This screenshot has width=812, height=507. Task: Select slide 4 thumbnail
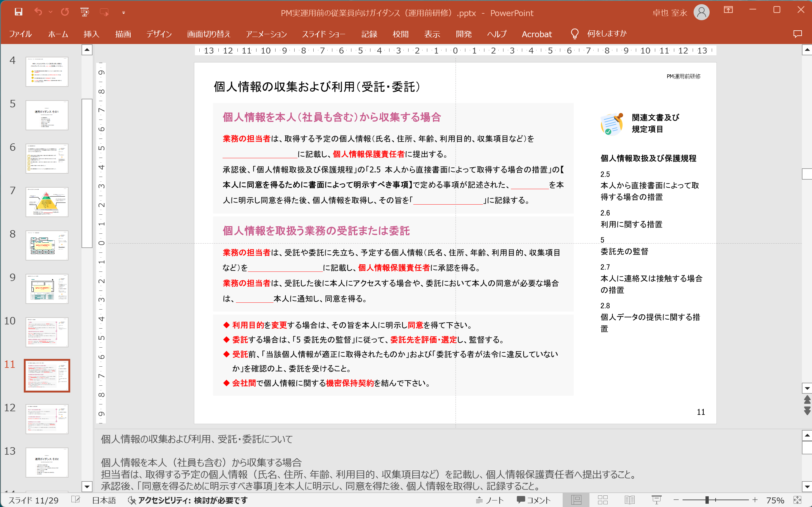47,72
